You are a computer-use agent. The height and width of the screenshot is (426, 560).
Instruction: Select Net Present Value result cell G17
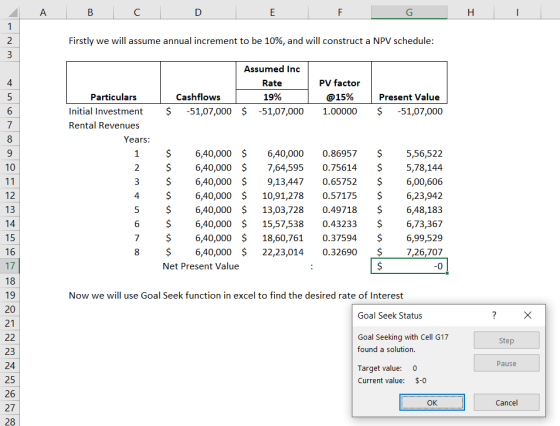[x=409, y=266]
